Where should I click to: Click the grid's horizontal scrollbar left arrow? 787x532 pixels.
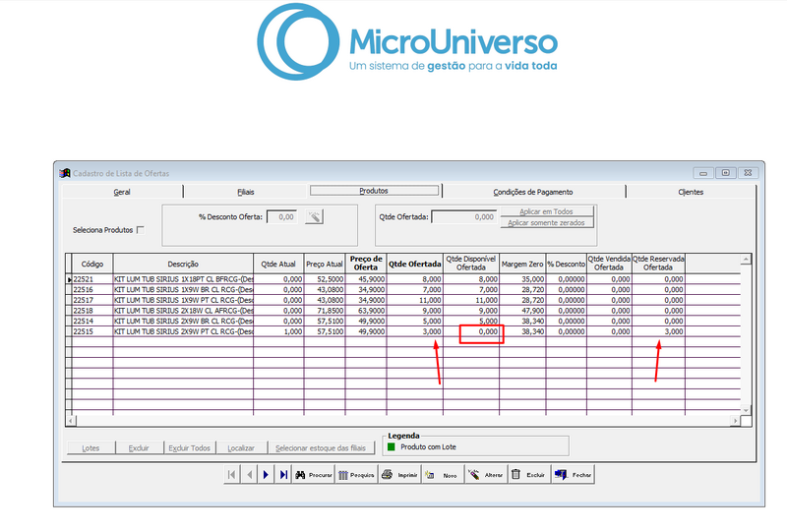pos(71,421)
